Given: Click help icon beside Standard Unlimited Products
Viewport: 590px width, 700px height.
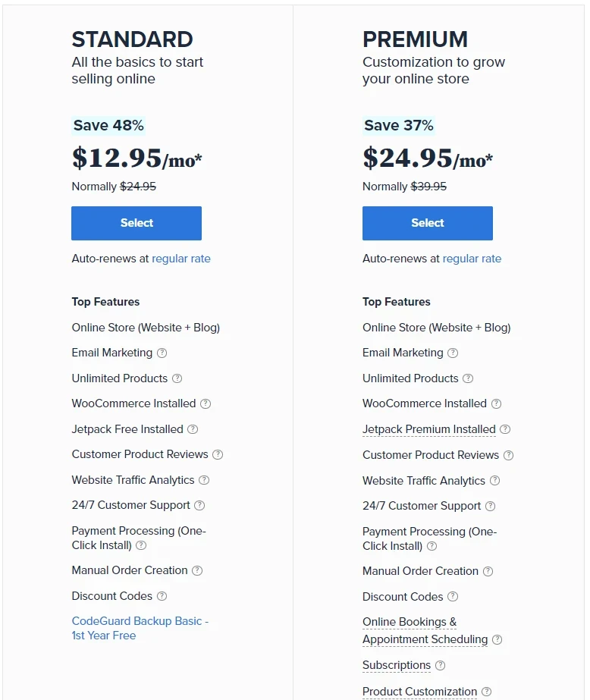Looking at the screenshot, I should pyautogui.click(x=177, y=378).
